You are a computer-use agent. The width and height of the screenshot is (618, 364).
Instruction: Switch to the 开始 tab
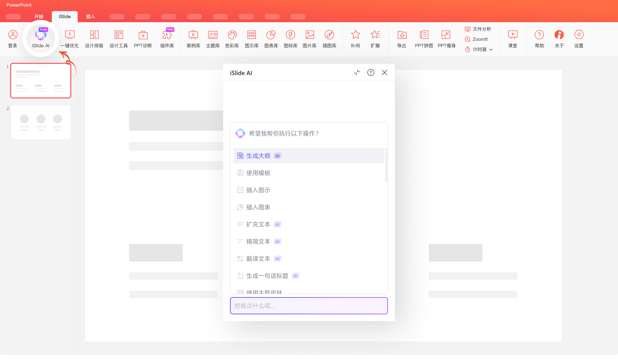click(39, 16)
